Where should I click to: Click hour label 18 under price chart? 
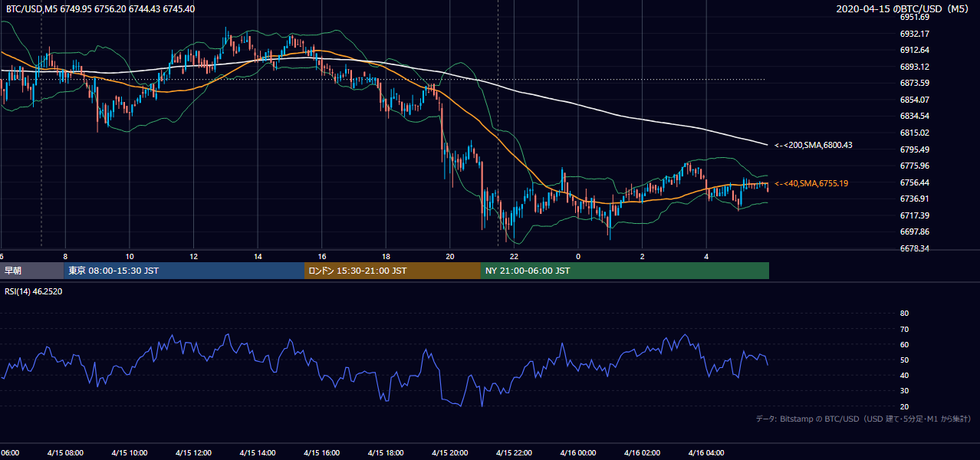pos(386,257)
